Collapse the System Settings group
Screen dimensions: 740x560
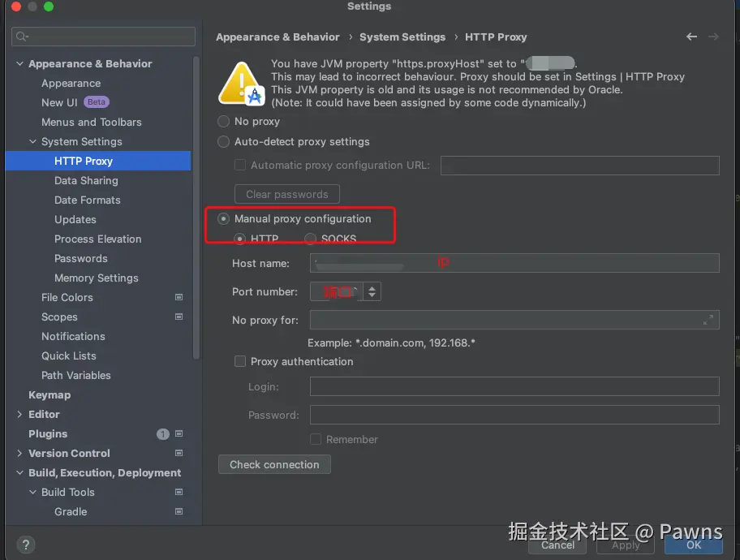pos(32,141)
